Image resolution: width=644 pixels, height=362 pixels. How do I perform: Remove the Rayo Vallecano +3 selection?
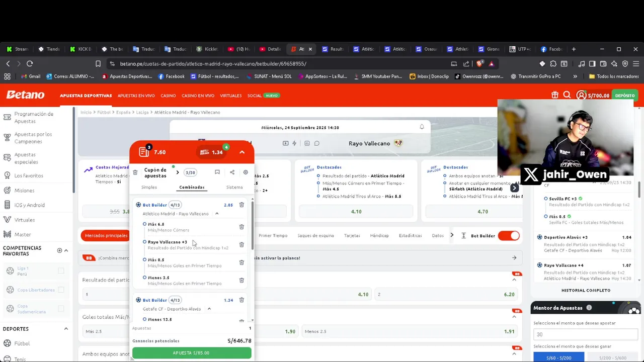coord(242,245)
